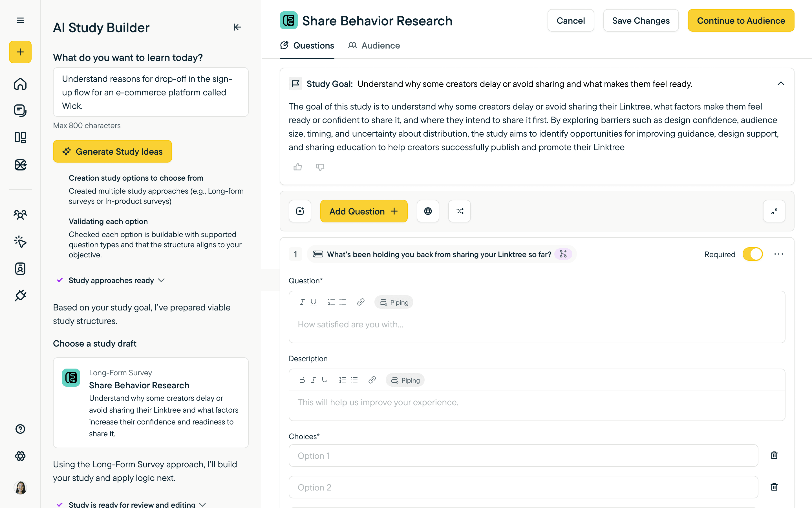Toggle italic in Description editor toolbar
Viewport: 812px width, 508px height.
[x=314, y=380]
